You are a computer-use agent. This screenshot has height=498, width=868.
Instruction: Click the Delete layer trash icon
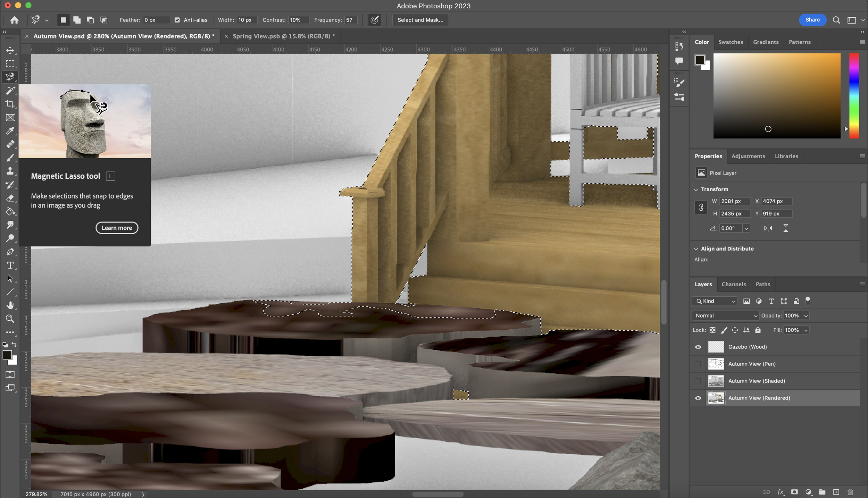[x=850, y=492]
